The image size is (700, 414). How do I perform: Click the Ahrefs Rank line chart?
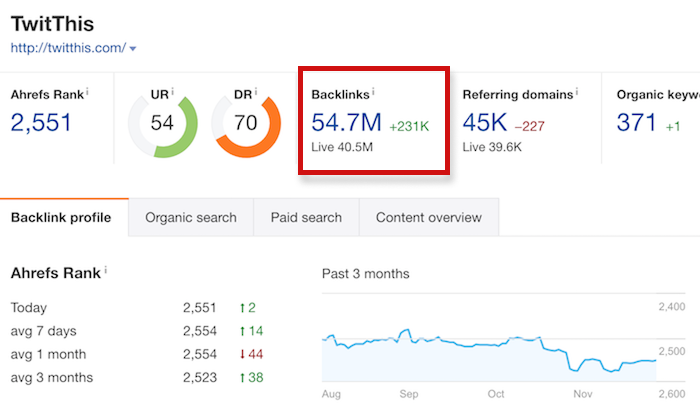489,355
